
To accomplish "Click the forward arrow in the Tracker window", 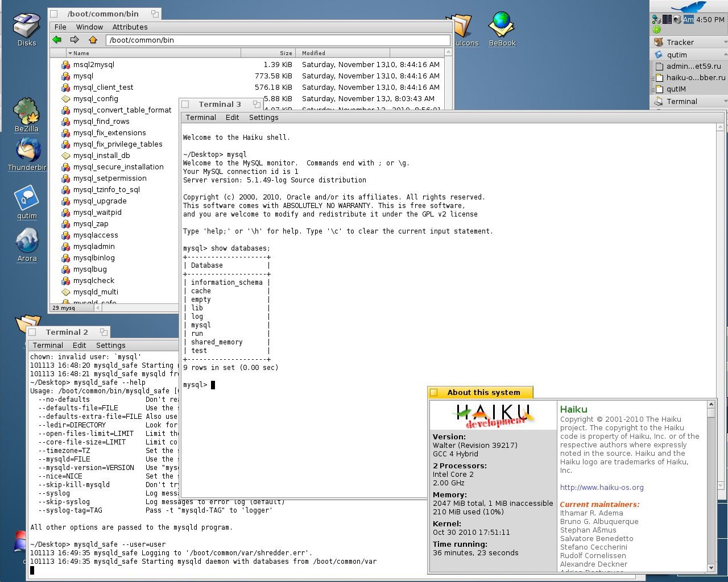I will pos(75,40).
